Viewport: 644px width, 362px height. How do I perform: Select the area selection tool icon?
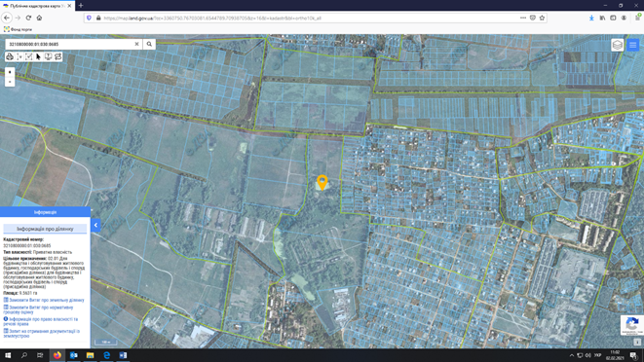point(29,56)
